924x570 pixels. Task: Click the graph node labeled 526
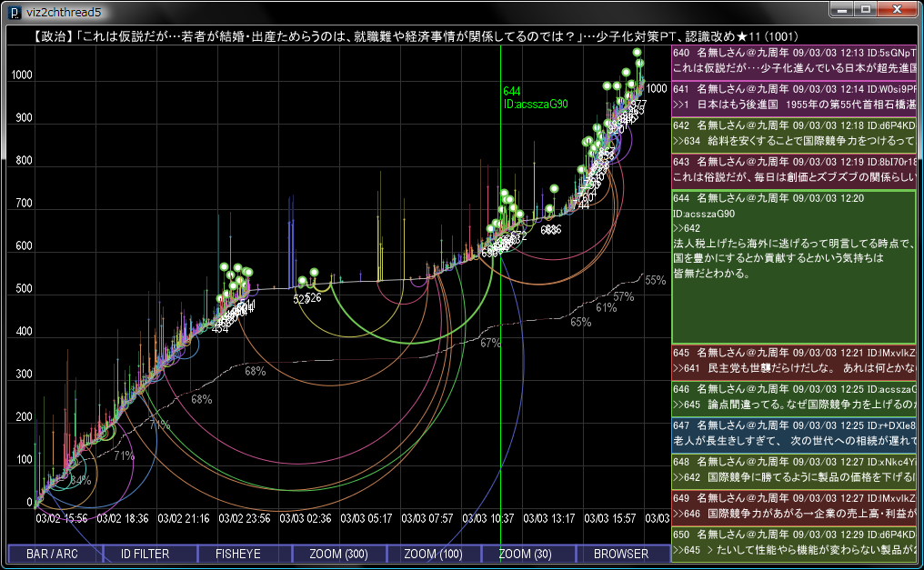click(x=313, y=298)
